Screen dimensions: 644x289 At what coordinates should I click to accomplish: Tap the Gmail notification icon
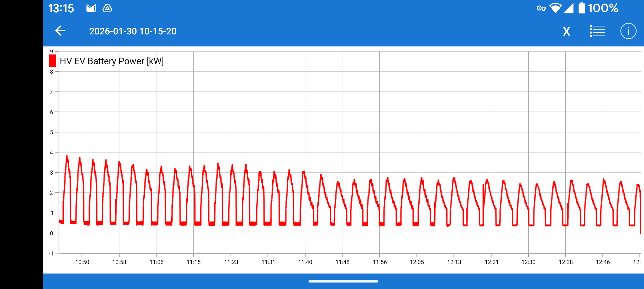91,8
